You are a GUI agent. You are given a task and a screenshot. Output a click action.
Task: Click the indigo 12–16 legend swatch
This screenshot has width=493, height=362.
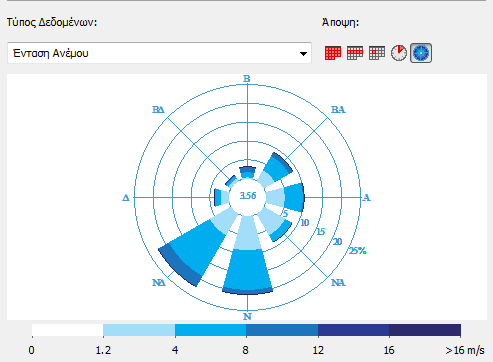pyautogui.click(x=353, y=330)
